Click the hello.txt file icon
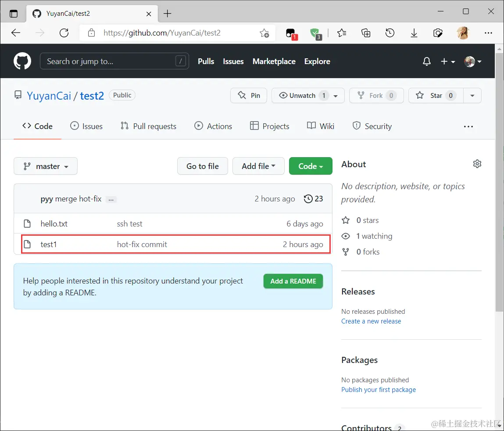The height and width of the screenshot is (431, 504). point(27,223)
